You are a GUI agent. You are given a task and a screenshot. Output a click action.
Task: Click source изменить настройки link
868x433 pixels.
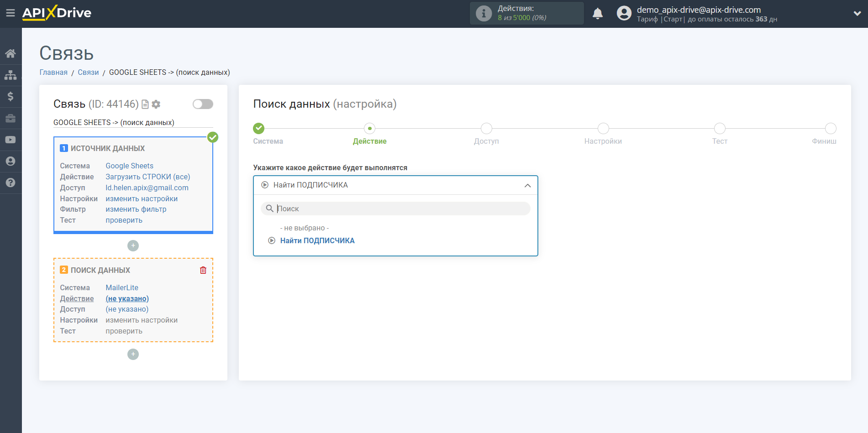pyautogui.click(x=142, y=198)
